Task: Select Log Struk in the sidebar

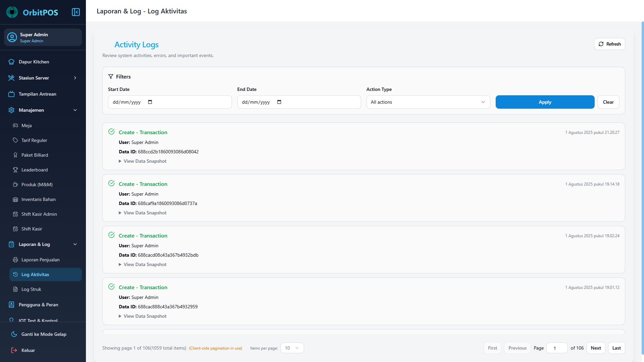Action: [31, 289]
